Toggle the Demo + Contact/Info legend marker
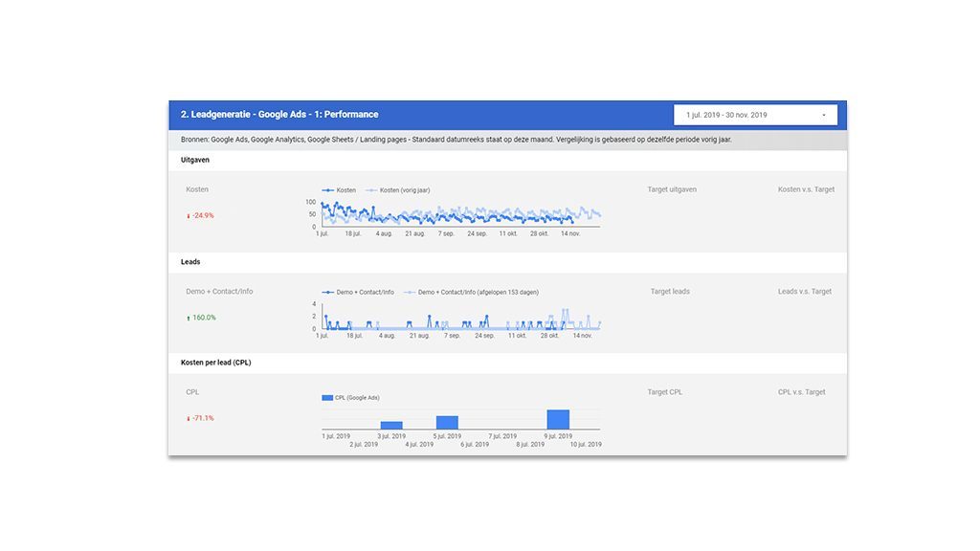 click(327, 292)
